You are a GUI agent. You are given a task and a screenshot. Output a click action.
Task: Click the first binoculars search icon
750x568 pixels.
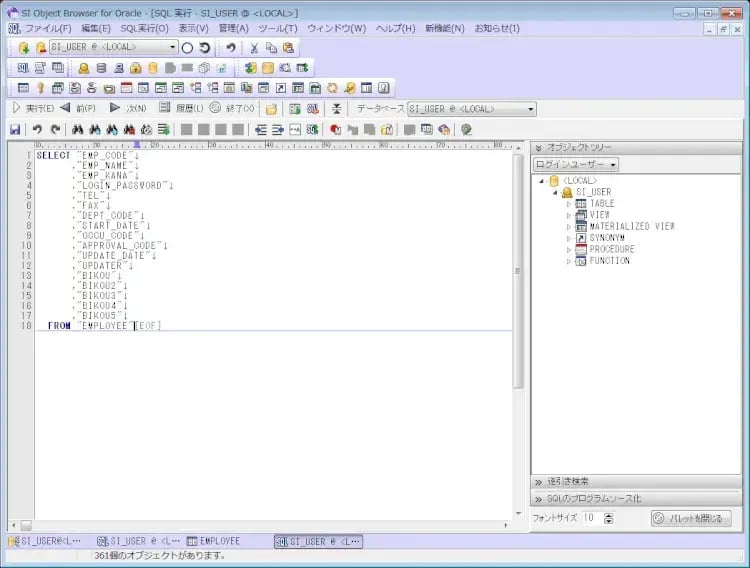[77, 129]
